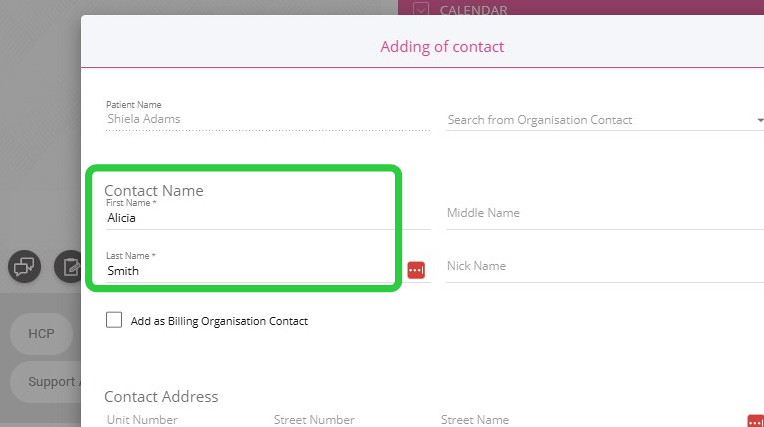This screenshot has height=427, width=764.
Task: Select the HCP pill button
Action: [x=42, y=334]
